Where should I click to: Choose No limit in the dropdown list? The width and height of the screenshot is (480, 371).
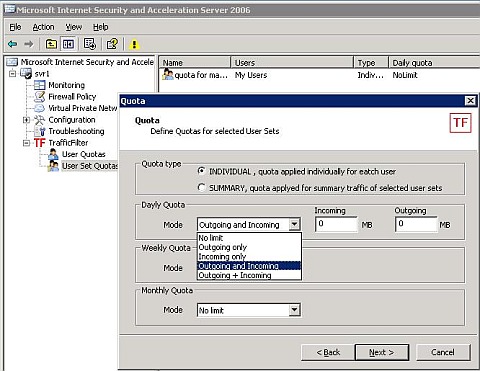point(249,238)
